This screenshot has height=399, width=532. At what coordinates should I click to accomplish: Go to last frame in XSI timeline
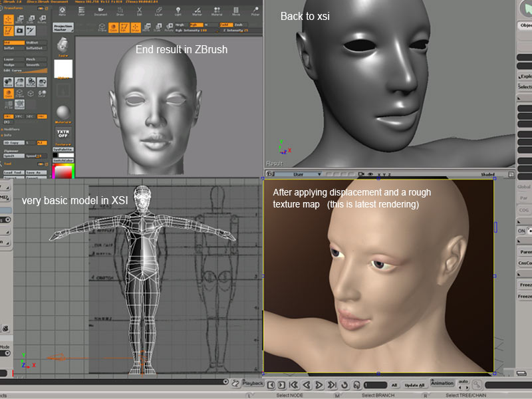pyautogui.click(x=331, y=385)
